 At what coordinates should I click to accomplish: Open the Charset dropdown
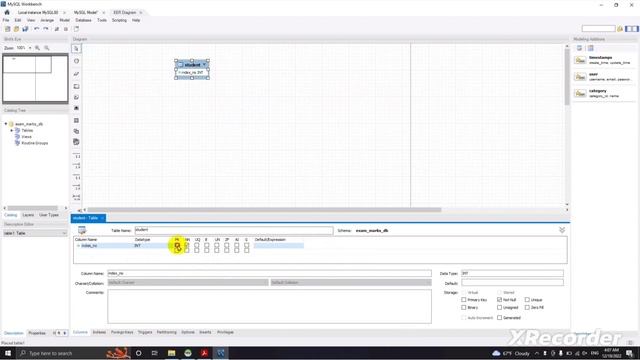pos(188,282)
